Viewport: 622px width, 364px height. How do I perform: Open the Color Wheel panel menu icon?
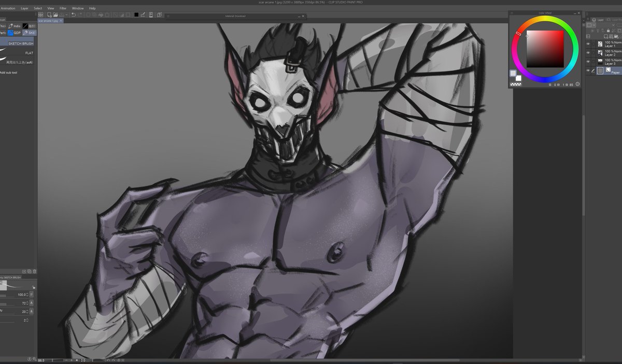(x=512, y=13)
